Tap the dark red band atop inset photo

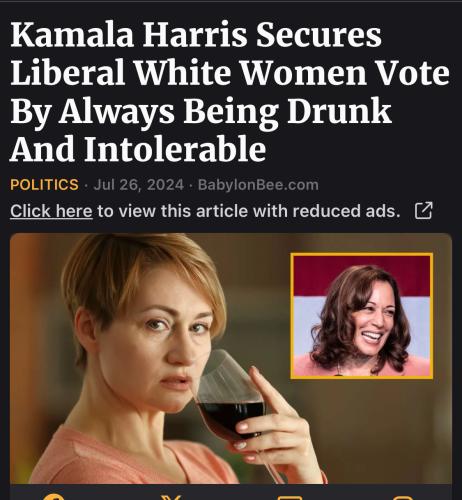362,275
